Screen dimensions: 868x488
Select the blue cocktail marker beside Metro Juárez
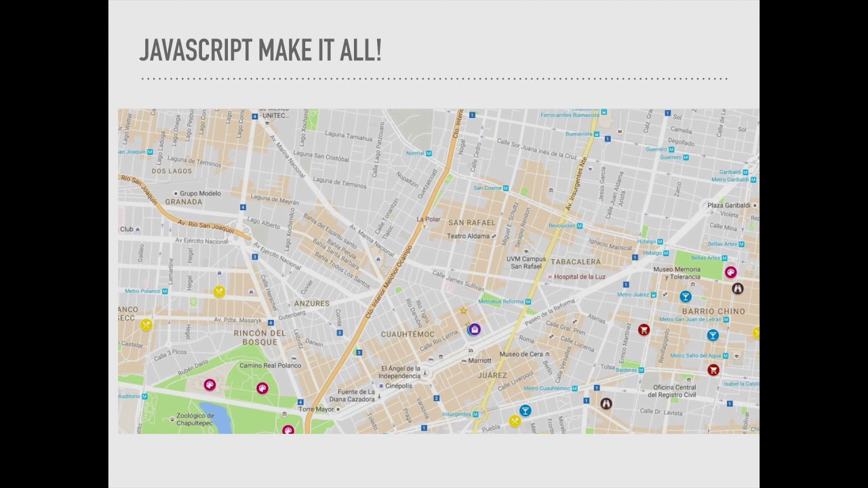point(686,296)
